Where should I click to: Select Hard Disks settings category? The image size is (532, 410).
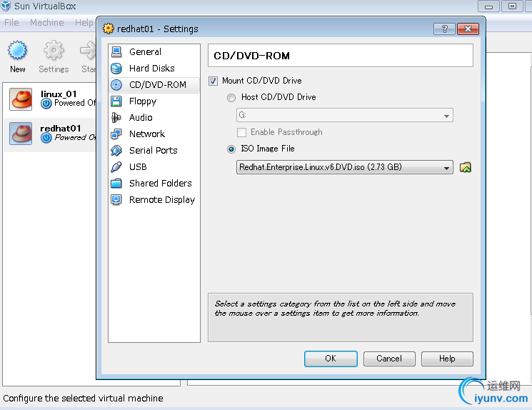click(x=154, y=69)
